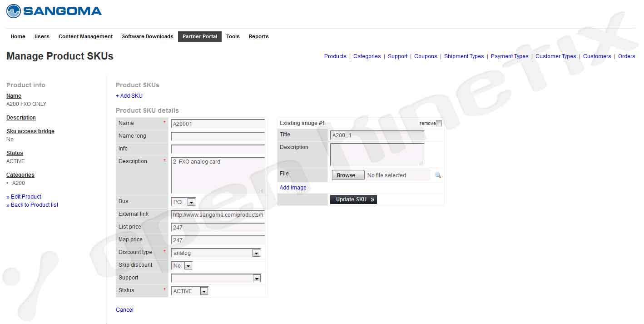Screen dimensions: 644x324
Task: Edit the SKU Description text area
Action: tap(218, 175)
